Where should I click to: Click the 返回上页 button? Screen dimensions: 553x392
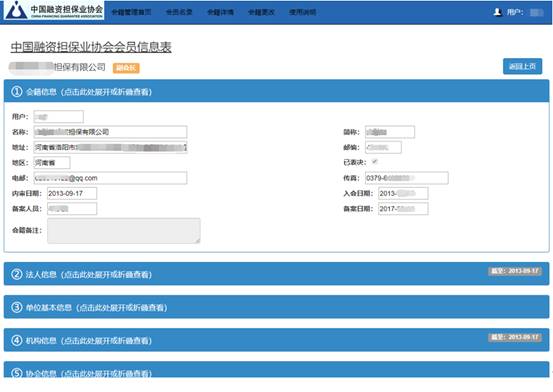(x=522, y=66)
